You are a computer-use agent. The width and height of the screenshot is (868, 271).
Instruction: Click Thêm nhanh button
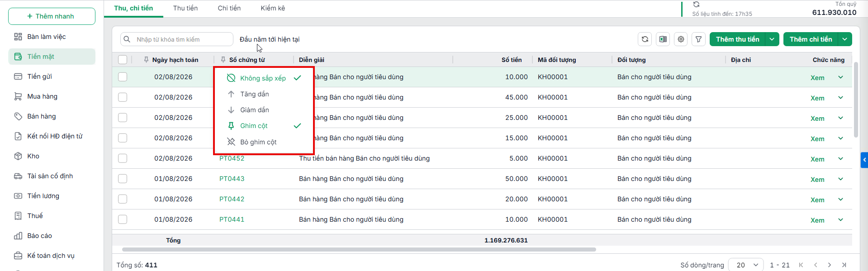(x=52, y=16)
